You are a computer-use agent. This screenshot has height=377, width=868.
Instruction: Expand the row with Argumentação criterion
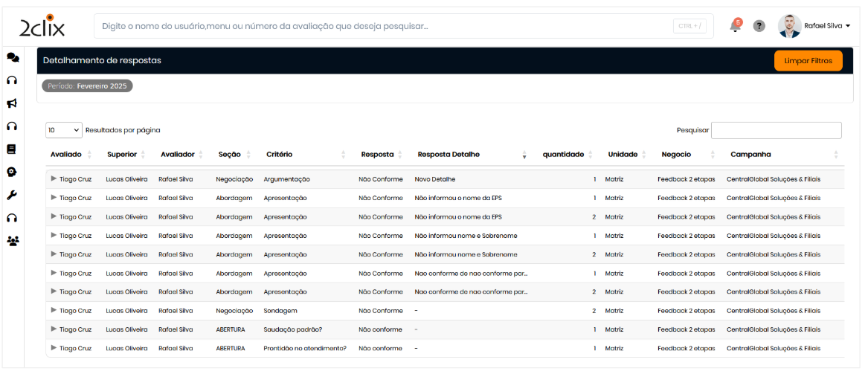54,179
